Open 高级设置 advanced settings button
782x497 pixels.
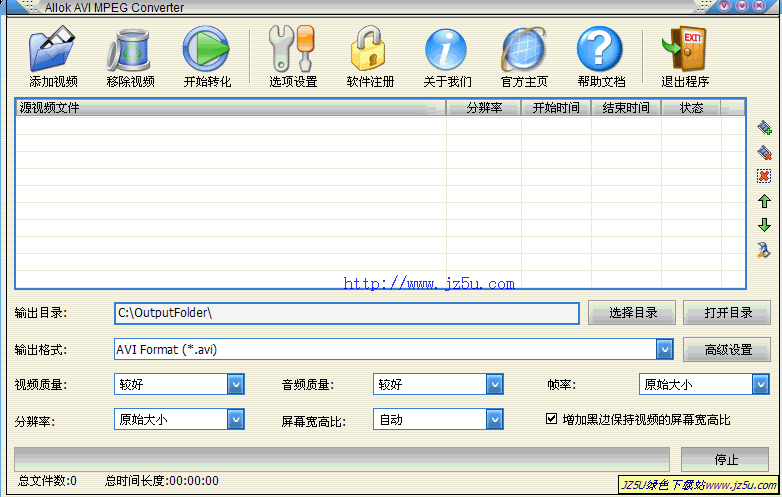pos(727,349)
